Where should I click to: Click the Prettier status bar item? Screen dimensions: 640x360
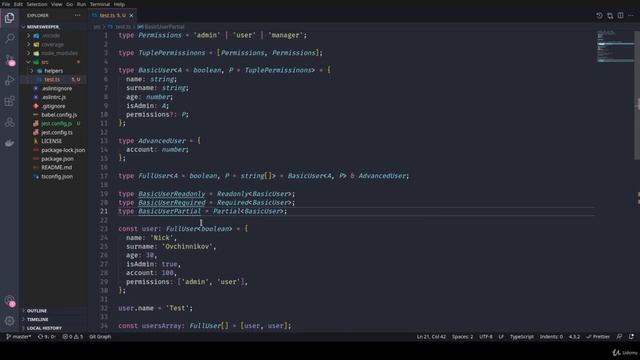coord(598,337)
